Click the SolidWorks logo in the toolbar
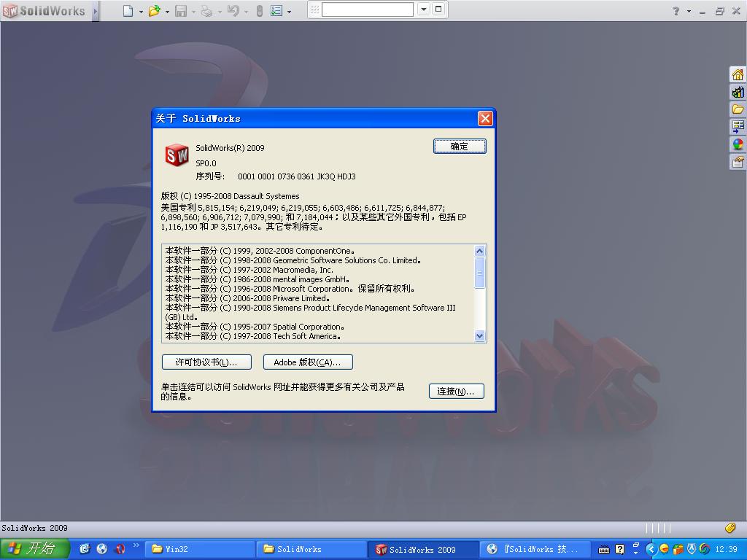 44,10
